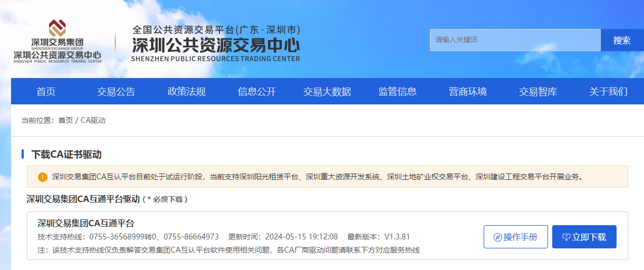644x270 pixels.
Task: Click the 下载CA证书驱动 section heading
Action: [66, 155]
